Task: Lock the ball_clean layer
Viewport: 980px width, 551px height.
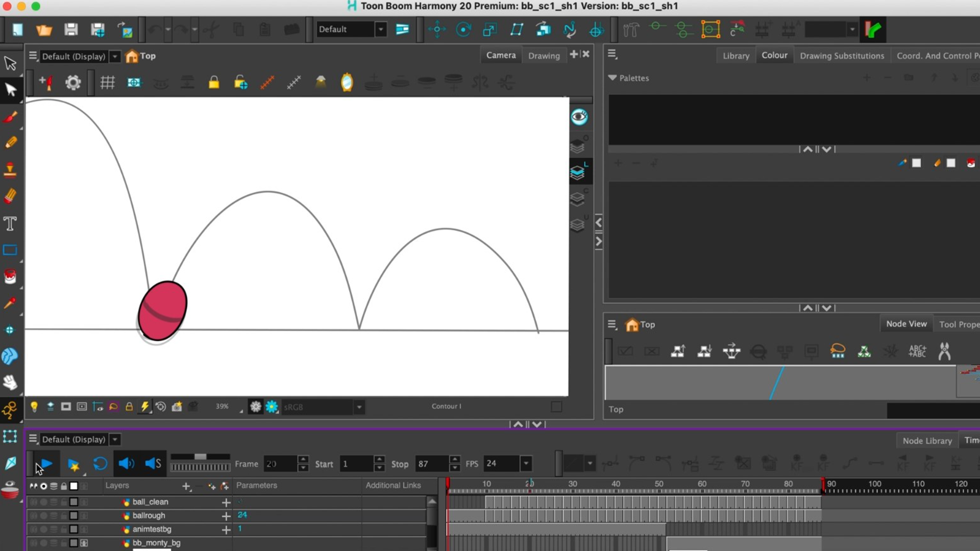Action: [63, 502]
